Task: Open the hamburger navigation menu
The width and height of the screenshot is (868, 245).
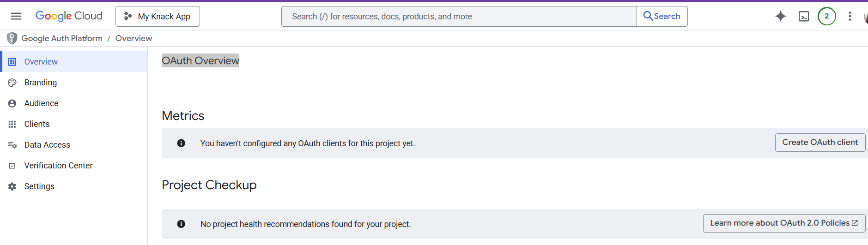Action: [x=16, y=16]
